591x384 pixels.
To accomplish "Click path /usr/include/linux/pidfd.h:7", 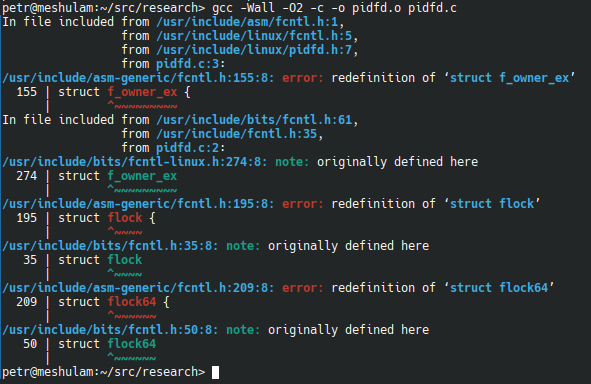I will (254, 50).
